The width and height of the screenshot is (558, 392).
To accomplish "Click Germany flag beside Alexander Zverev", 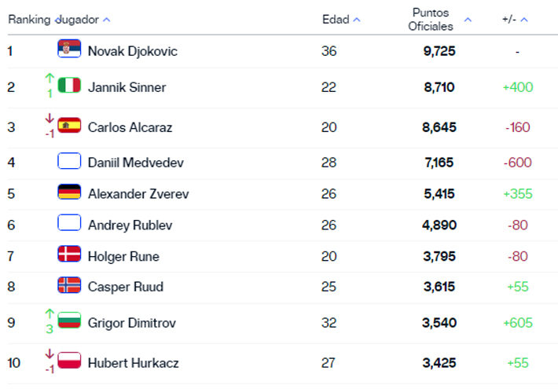I will pos(69,192).
